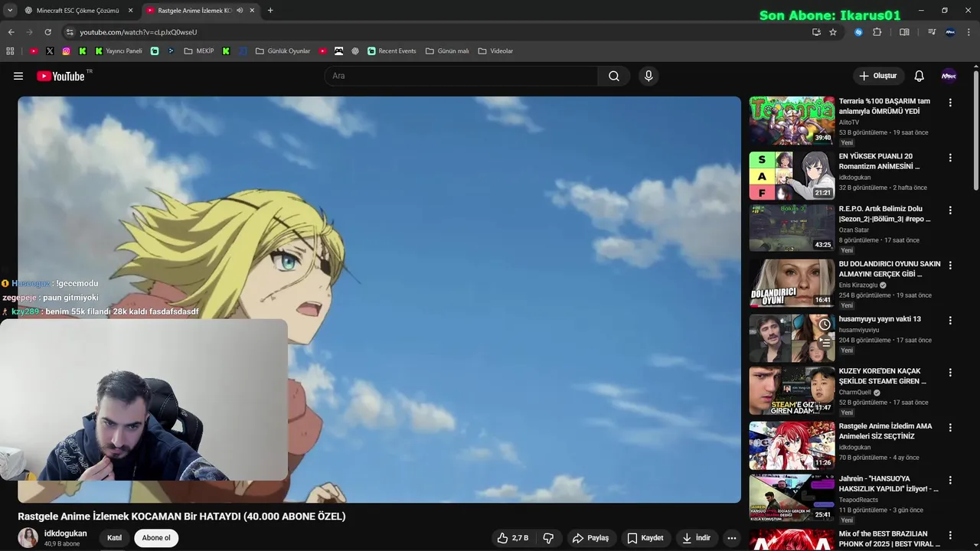
Task: Open menu for EN YÜKSEK PUANLI 20 video
Action: point(950,158)
